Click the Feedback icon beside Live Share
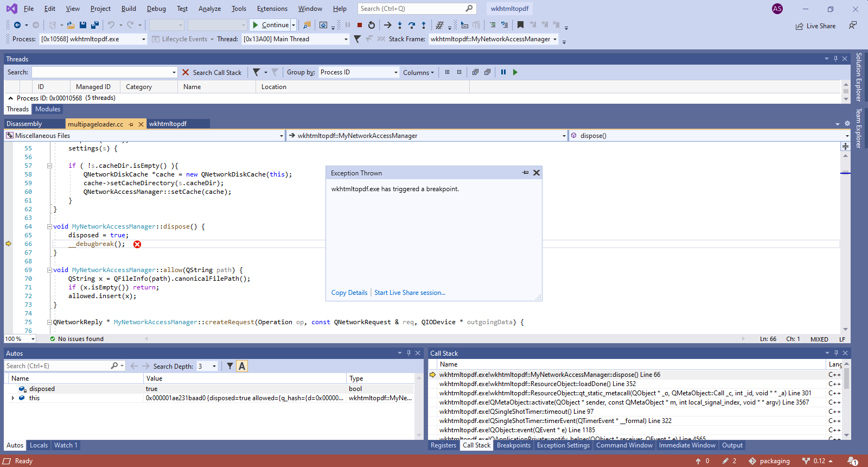The image size is (868, 467). [x=853, y=26]
